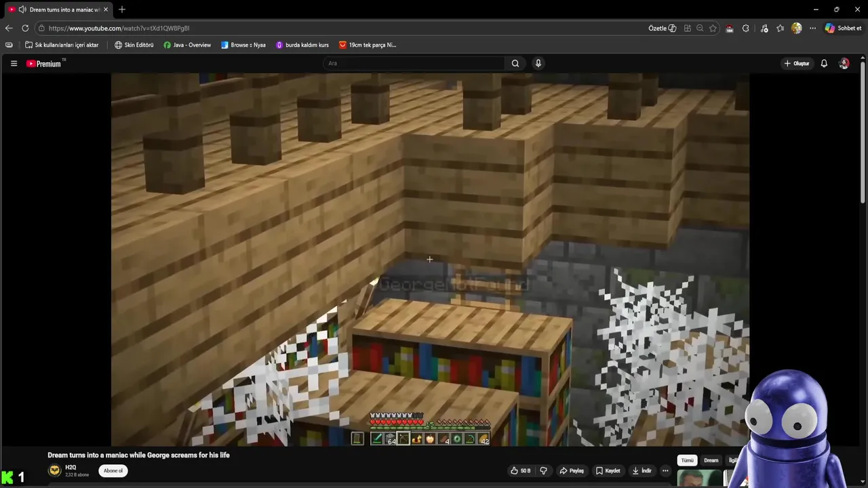Like the video with 50 B likes
This screenshot has width=868, height=488.
pos(521,470)
